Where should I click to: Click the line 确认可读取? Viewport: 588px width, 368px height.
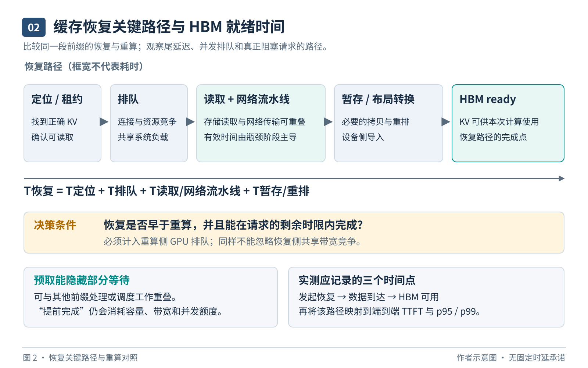click(x=53, y=137)
